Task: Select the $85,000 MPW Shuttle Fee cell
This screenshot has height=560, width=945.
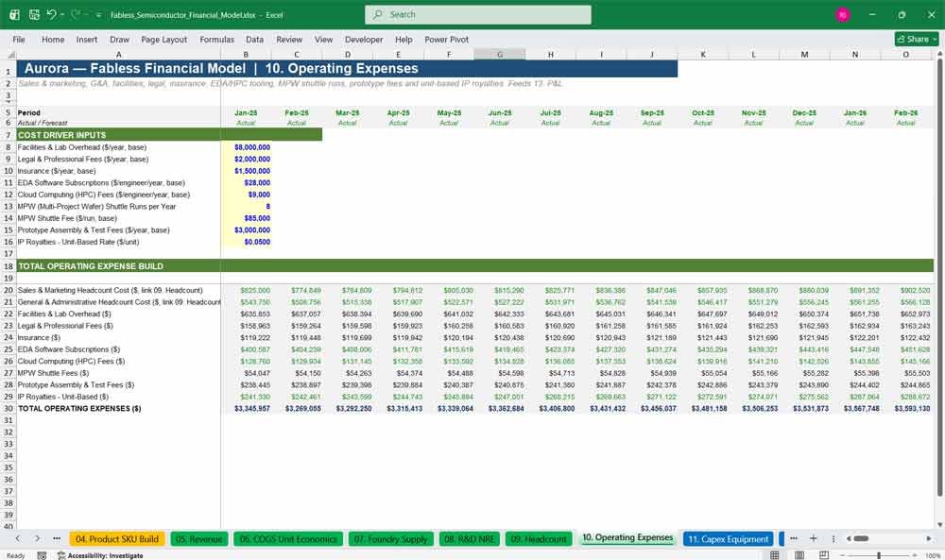Action: pyautogui.click(x=246, y=218)
